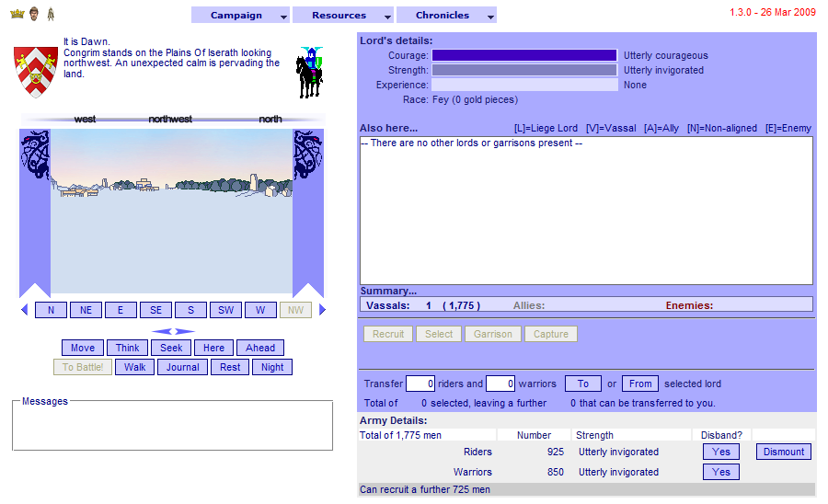Click the warriors transfer number field
The width and height of the screenshot is (828, 504).
[x=500, y=384]
